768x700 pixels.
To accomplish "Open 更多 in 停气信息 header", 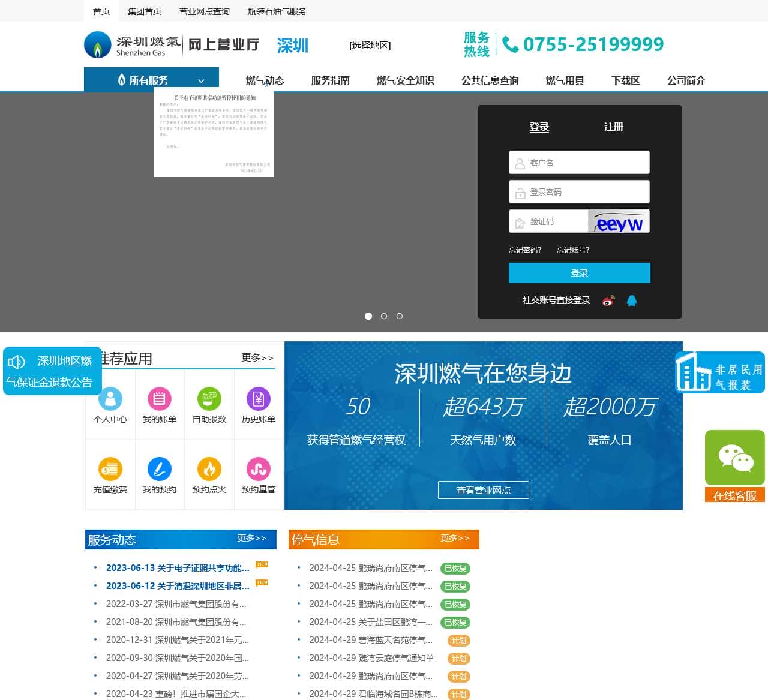I will [x=455, y=538].
